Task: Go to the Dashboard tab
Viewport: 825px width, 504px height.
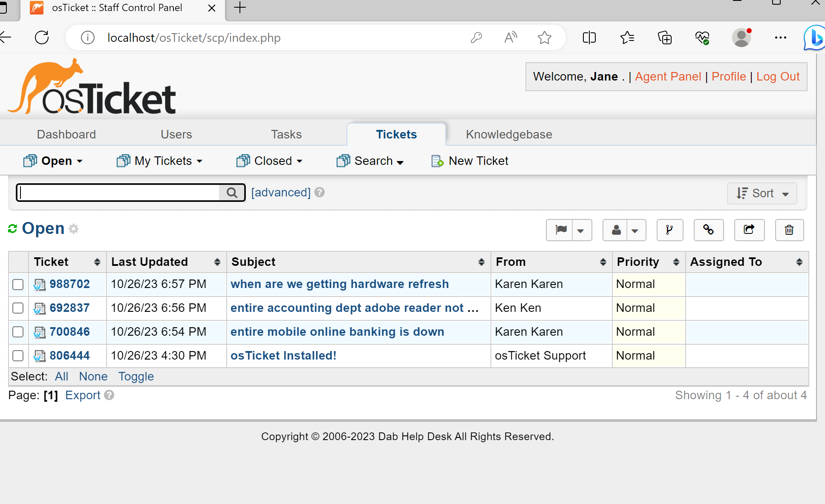Action: [x=66, y=134]
